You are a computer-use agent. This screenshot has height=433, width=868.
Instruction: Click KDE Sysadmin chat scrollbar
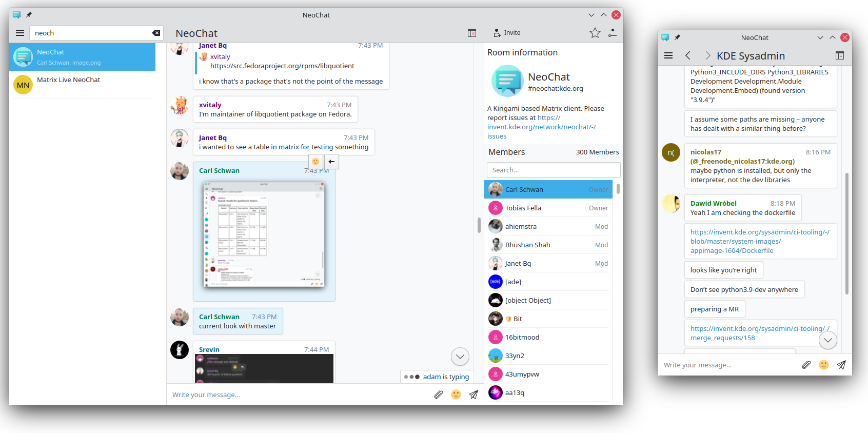pyautogui.click(x=847, y=233)
